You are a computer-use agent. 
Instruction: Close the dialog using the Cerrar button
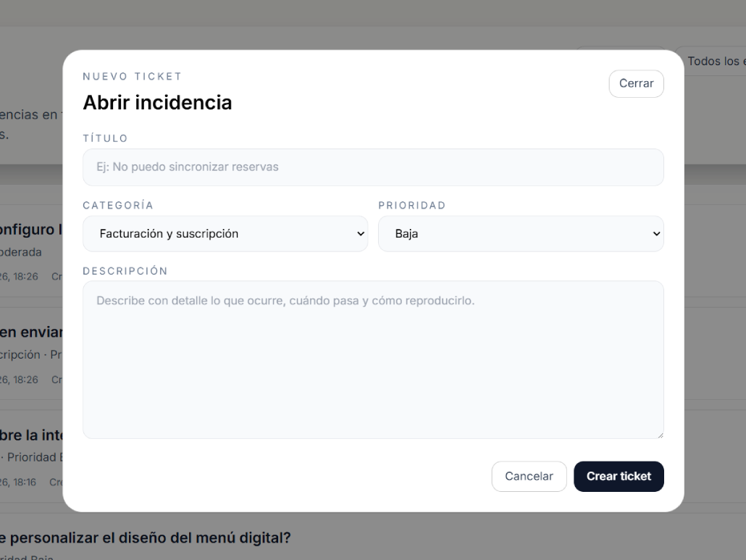(636, 83)
